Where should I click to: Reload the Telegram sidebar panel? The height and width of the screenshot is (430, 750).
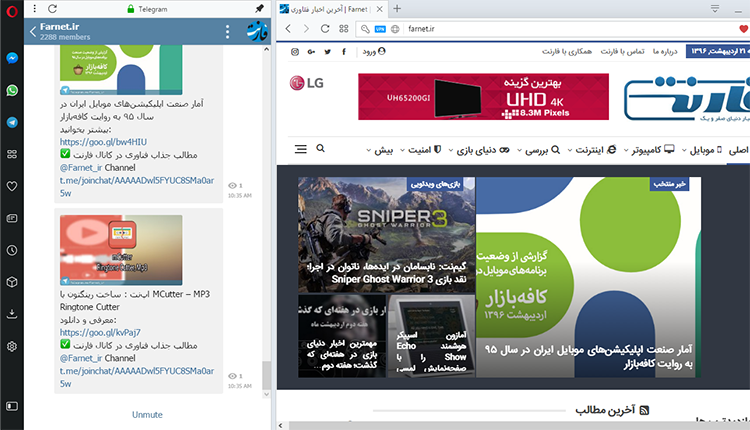tap(53, 9)
